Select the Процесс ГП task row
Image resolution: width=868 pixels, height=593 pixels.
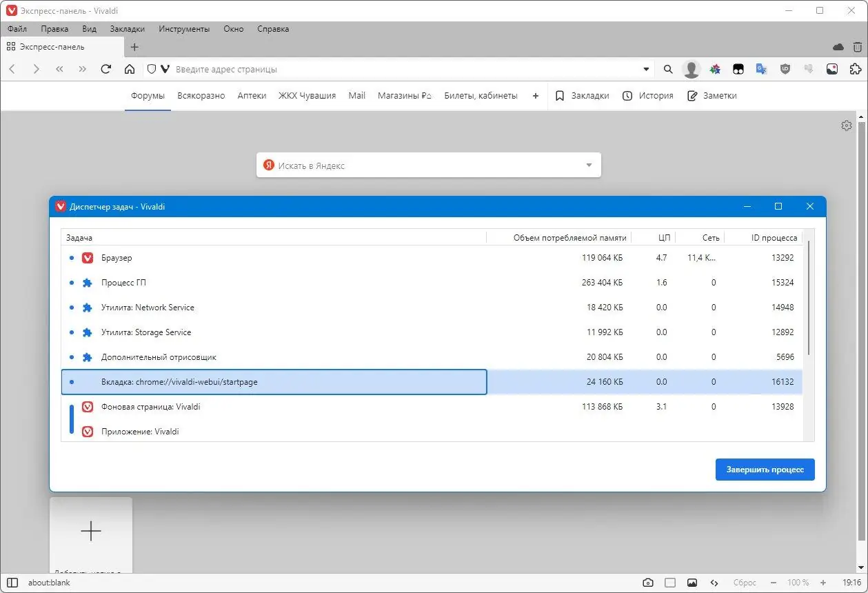432,283
